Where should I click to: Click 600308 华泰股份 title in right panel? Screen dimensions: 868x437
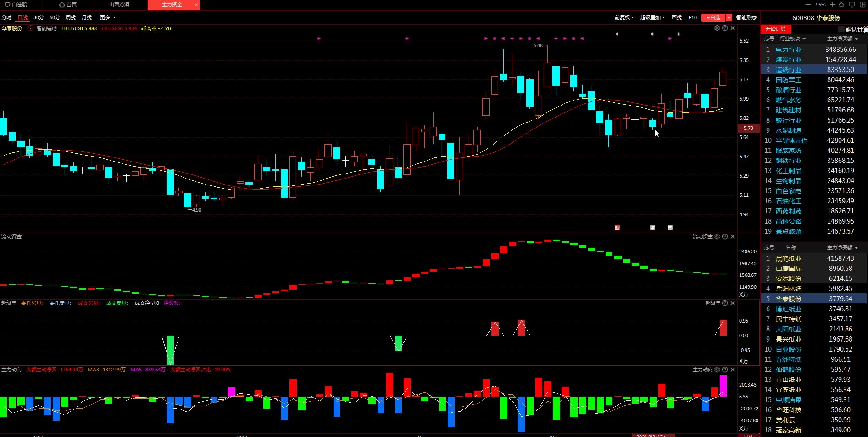816,18
